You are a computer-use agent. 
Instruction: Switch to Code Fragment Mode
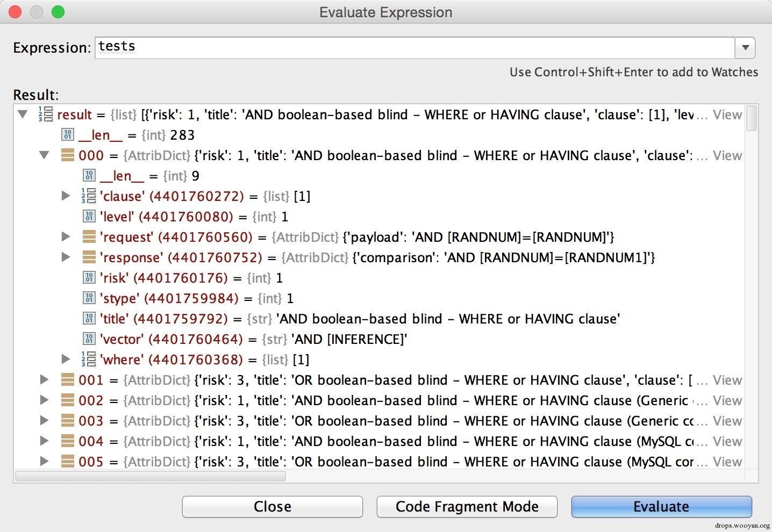(467, 507)
